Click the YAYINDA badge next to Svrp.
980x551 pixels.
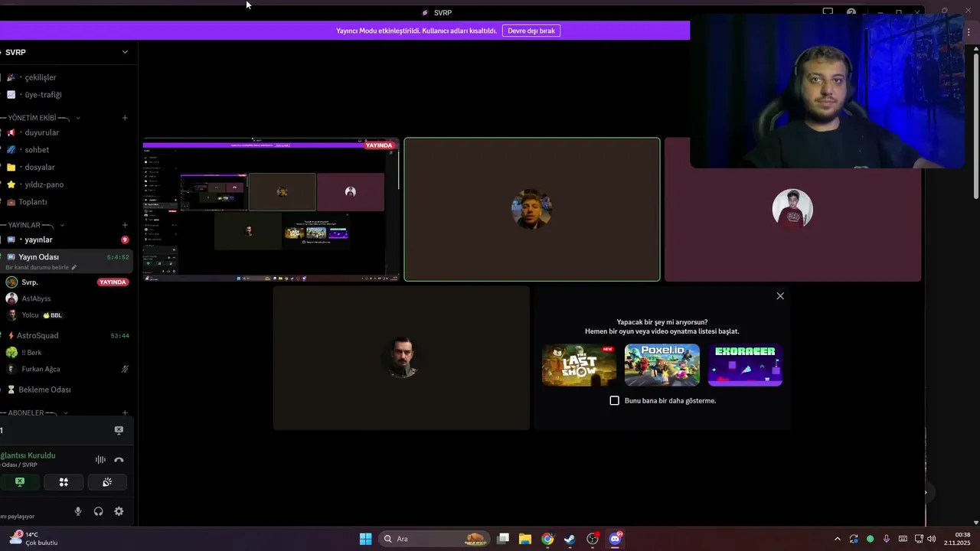113,282
